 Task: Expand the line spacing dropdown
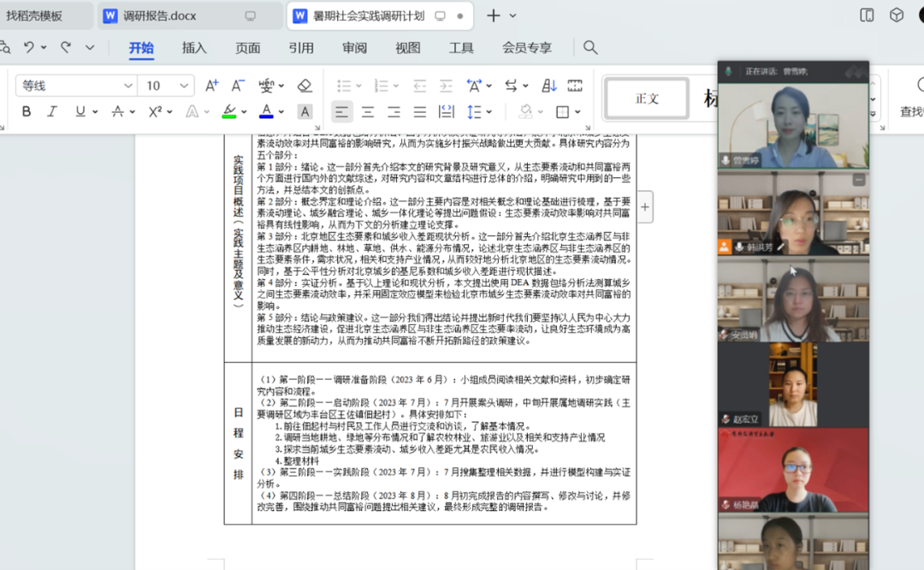click(x=490, y=111)
